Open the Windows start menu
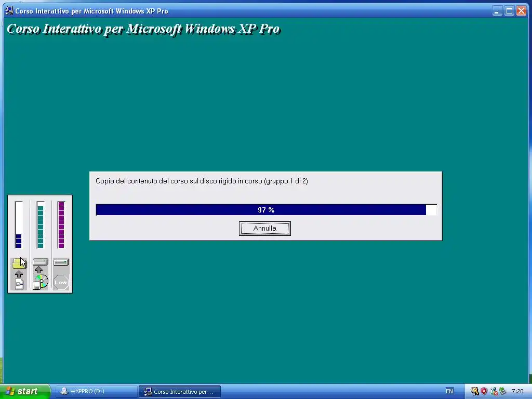The image size is (532, 399). (x=24, y=391)
